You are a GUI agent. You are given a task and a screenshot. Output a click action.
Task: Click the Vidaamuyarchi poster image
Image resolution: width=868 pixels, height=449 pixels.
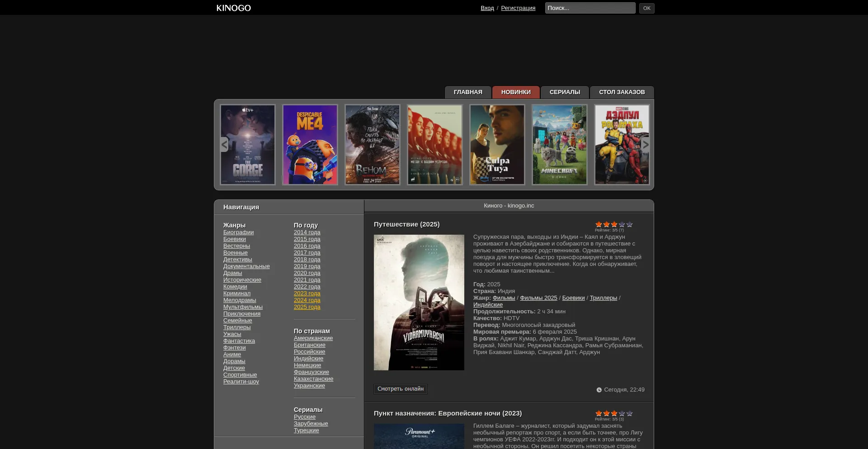[x=419, y=302]
